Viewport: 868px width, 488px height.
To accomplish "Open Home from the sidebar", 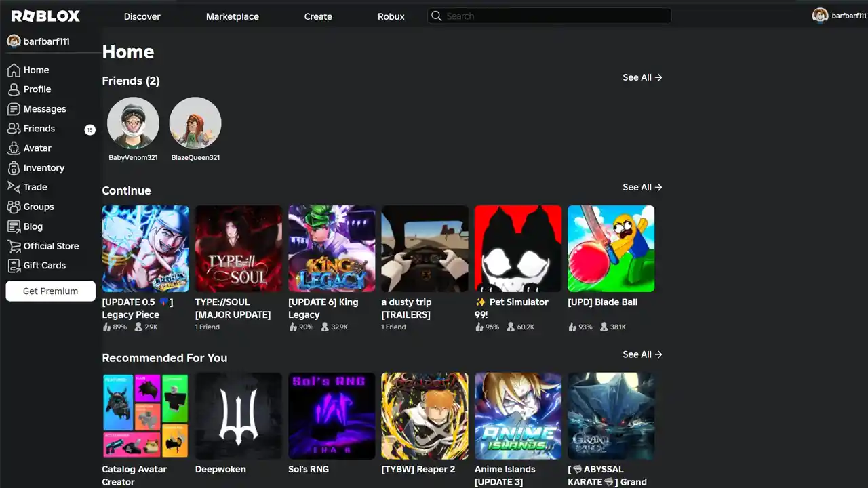I will (x=37, y=70).
